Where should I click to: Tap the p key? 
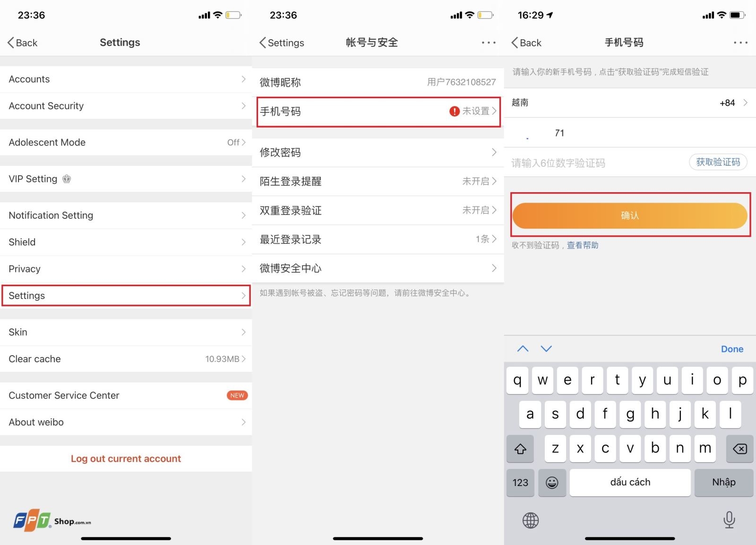point(742,380)
